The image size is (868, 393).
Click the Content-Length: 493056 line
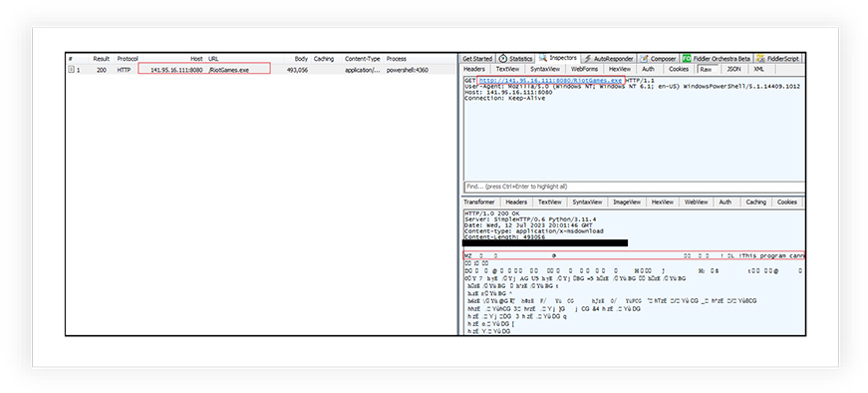click(504, 237)
